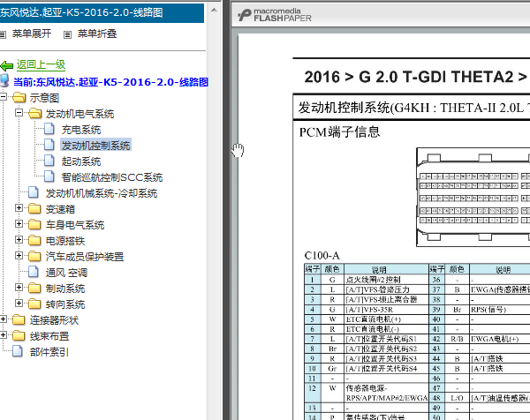Click the 车身电气系统 folder icon

(x=34, y=224)
